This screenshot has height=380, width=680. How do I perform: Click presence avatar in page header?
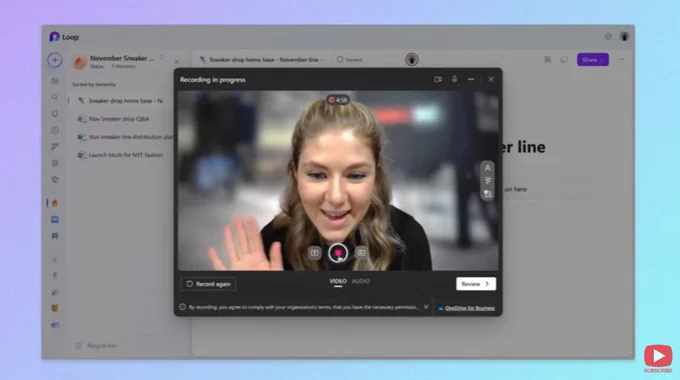(412, 59)
